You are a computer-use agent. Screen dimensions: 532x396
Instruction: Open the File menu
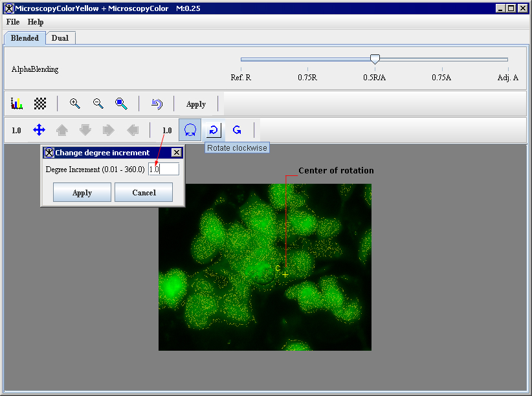(x=13, y=22)
